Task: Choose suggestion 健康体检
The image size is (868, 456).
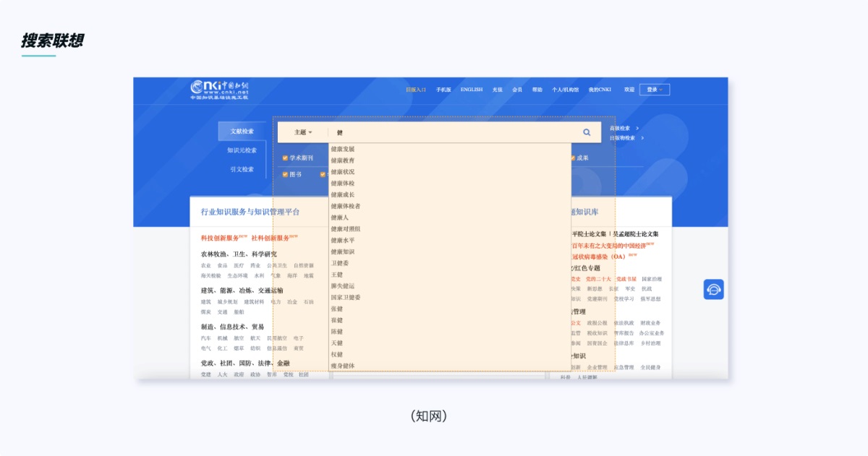Action: pyautogui.click(x=343, y=184)
